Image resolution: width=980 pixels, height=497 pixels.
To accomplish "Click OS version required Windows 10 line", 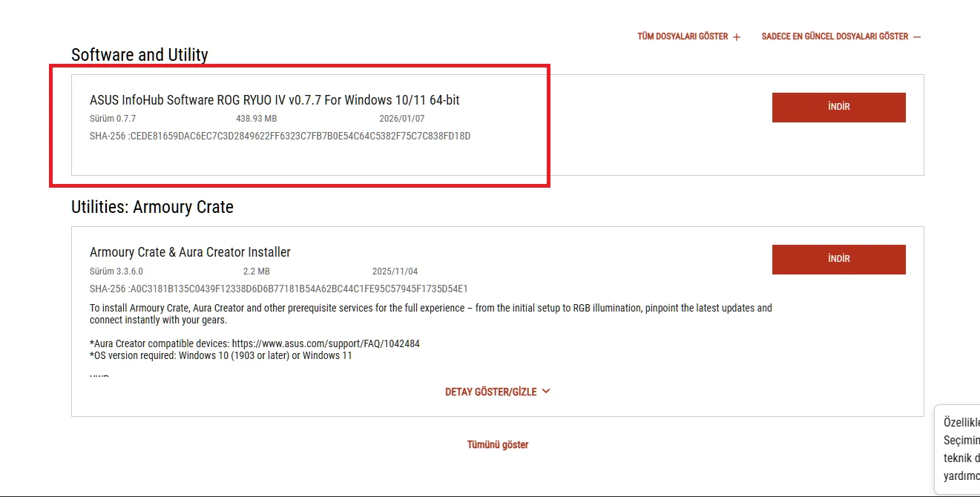I will click(x=221, y=355).
